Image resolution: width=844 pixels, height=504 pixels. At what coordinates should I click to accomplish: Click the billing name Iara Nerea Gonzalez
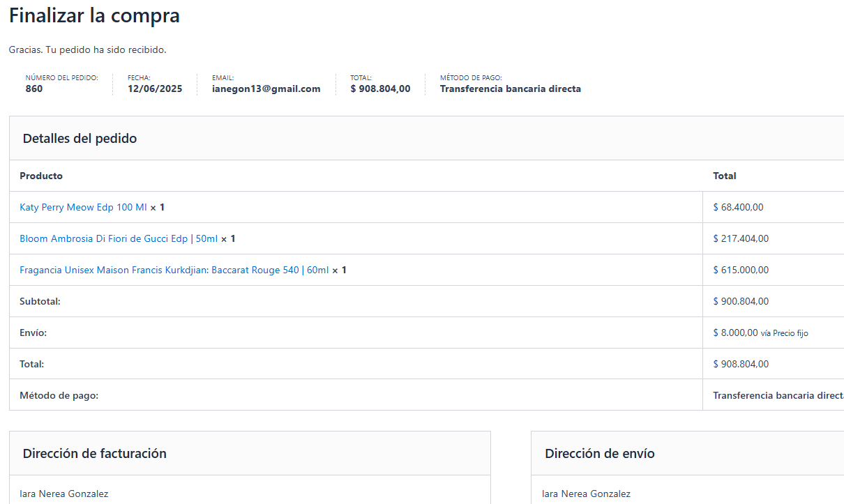(63, 494)
